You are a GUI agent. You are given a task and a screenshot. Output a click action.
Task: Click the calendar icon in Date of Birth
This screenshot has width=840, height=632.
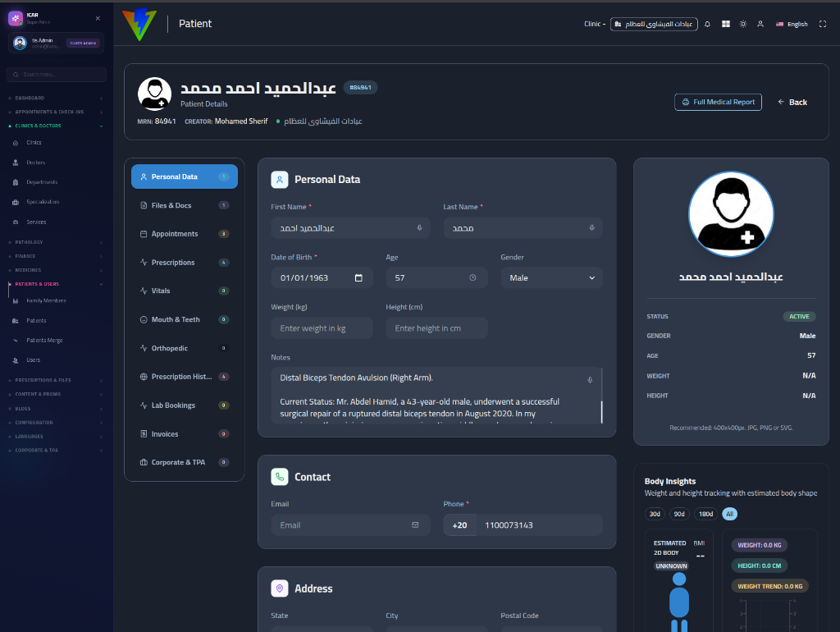pos(358,277)
